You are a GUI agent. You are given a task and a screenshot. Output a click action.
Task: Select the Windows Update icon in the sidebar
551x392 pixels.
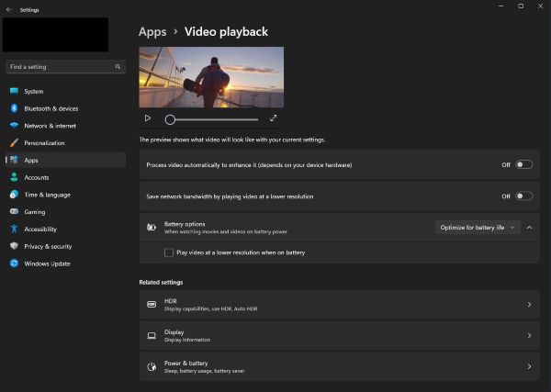(x=14, y=263)
